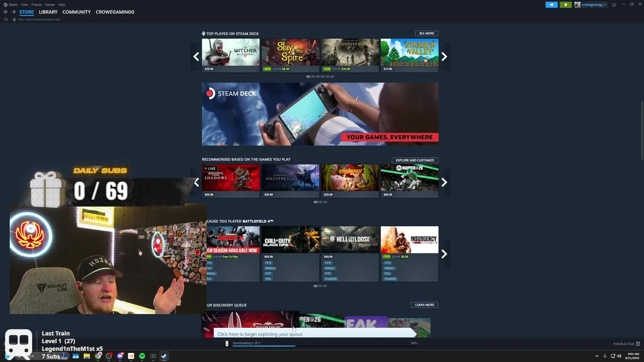Click the Realistic tag under Hell Let Loose
This screenshot has height=362, width=644.
pos(331,279)
